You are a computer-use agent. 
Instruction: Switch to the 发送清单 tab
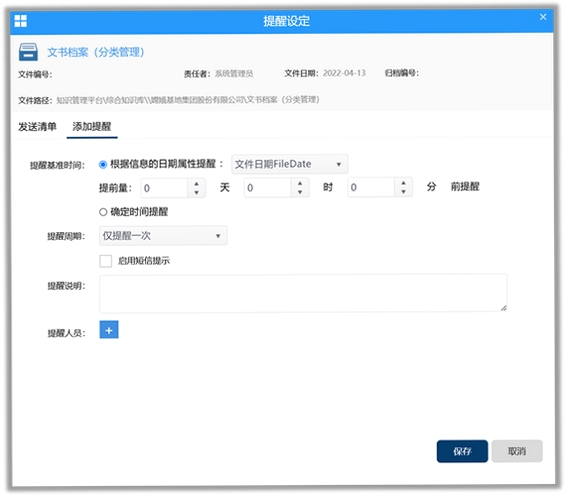coord(37,127)
